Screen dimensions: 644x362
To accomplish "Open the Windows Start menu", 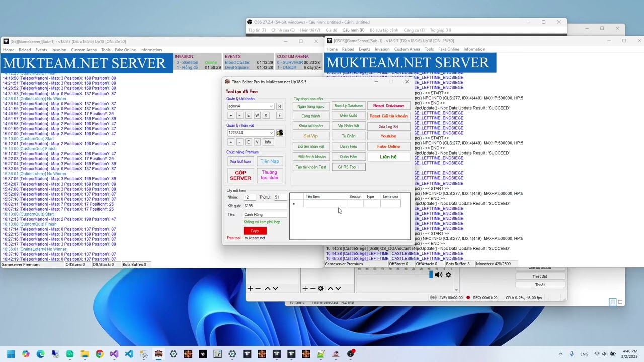I will pos(11,354).
